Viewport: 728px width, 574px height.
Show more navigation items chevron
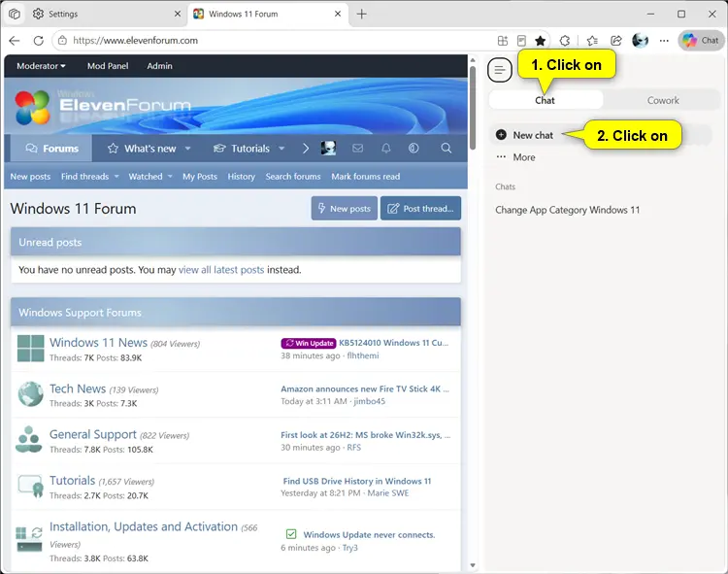[306, 149]
